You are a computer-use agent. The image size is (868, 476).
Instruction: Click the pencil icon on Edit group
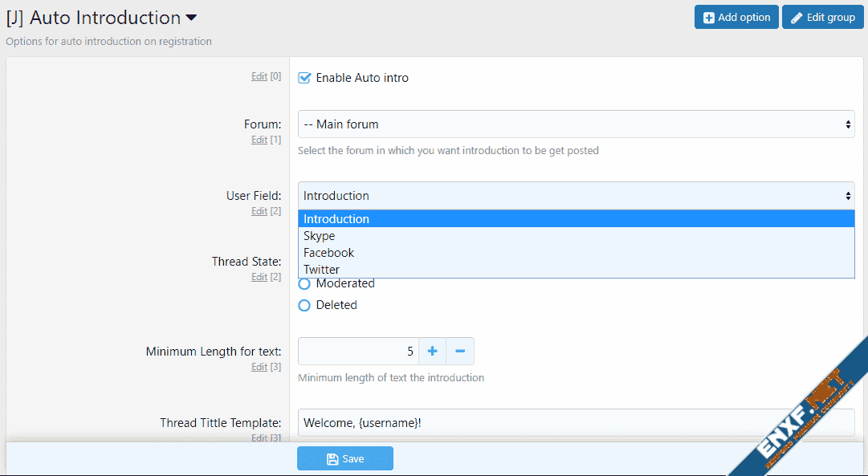797,18
